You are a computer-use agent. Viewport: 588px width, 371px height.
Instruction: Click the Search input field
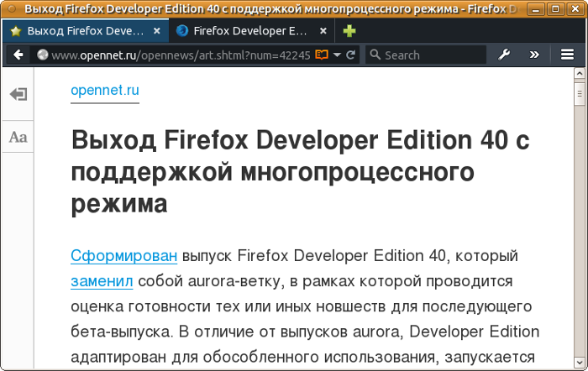click(x=426, y=55)
